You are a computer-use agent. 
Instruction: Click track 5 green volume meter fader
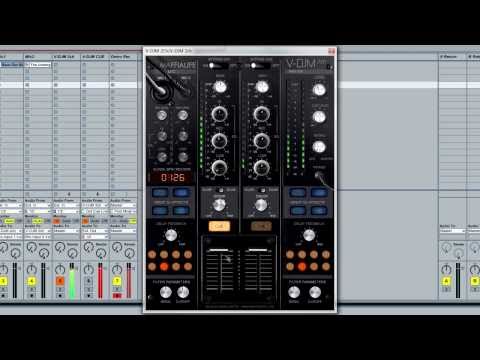pyautogui.click(x=72, y=281)
